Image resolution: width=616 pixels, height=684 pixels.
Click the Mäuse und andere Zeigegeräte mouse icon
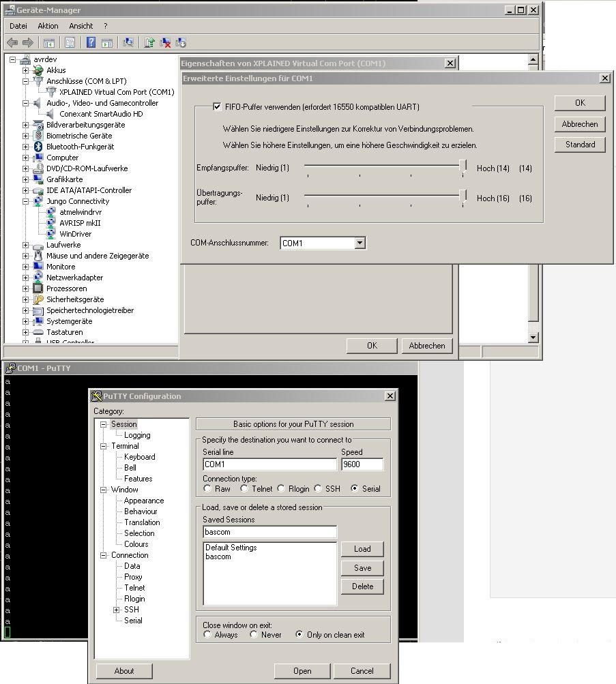(x=38, y=256)
